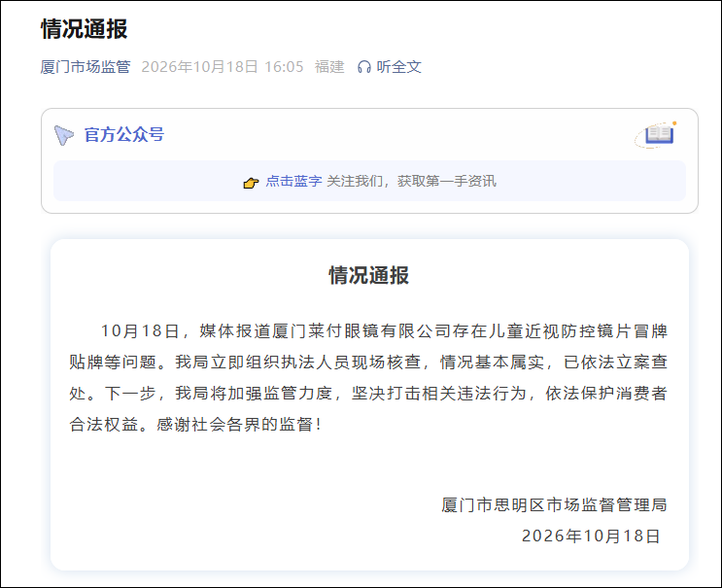
Task: Open the 厦门市场监管 account link
Action: coord(86,67)
